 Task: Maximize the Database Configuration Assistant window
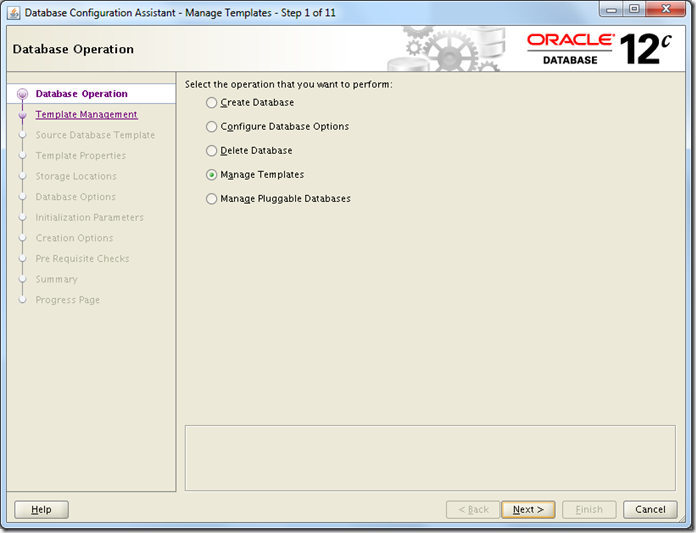[634, 9]
